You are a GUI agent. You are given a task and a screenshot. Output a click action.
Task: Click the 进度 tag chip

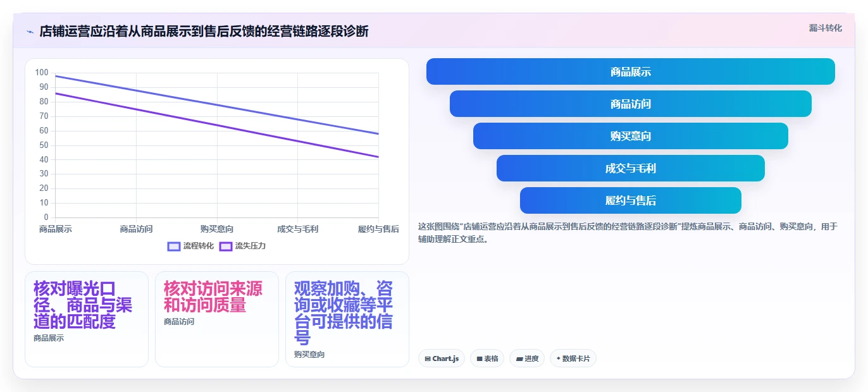click(x=527, y=358)
